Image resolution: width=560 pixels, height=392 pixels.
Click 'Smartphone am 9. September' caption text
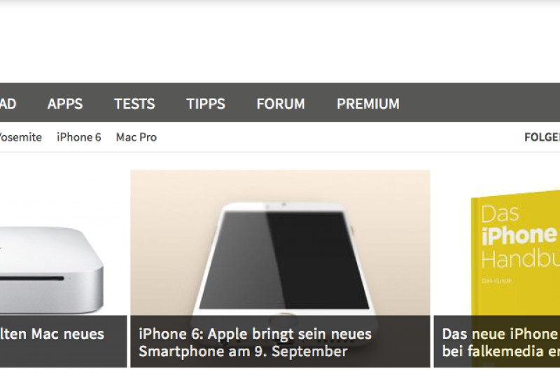click(x=243, y=351)
